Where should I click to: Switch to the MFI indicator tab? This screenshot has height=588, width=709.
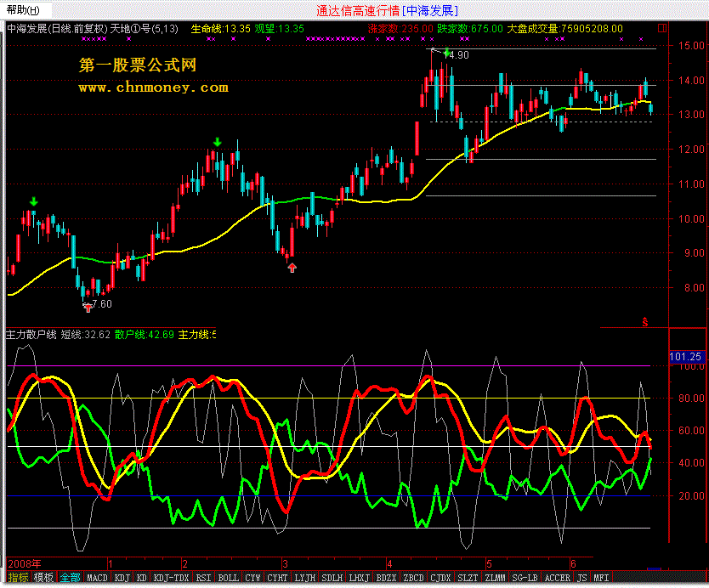click(x=601, y=578)
